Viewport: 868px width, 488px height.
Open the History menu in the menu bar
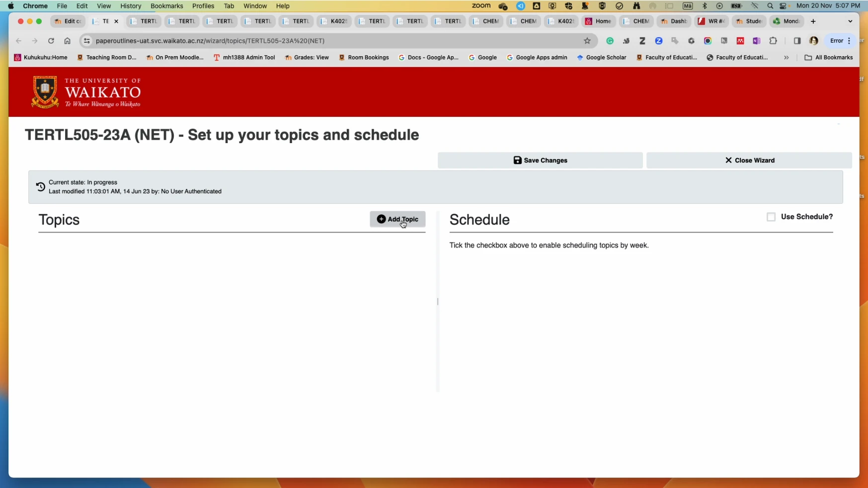pyautogui.click(x=131, y=6)
